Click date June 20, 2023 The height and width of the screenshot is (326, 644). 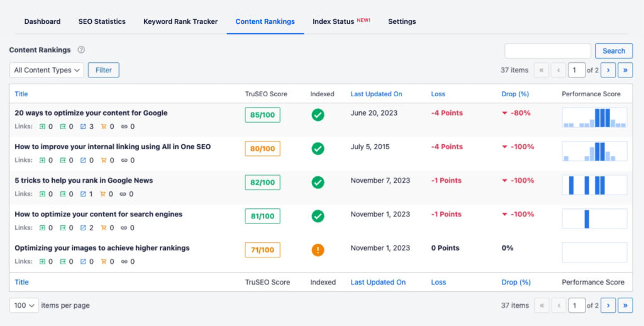374,113
